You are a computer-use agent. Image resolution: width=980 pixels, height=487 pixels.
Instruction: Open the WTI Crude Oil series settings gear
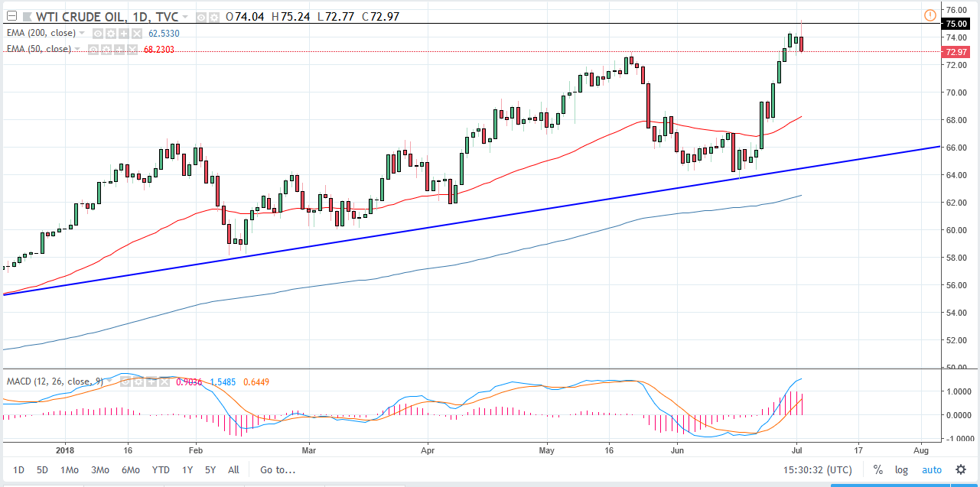click(x=213, y=17)
